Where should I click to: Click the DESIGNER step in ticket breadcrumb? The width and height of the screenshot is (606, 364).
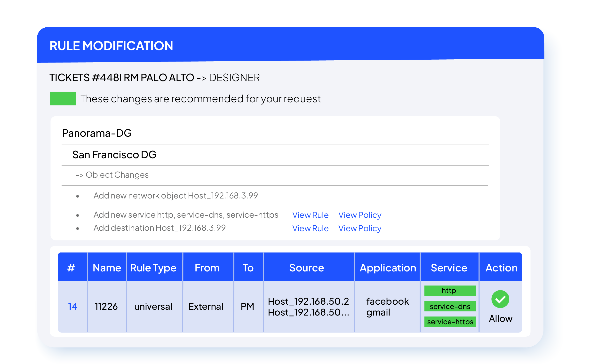[x=234, y=78]
